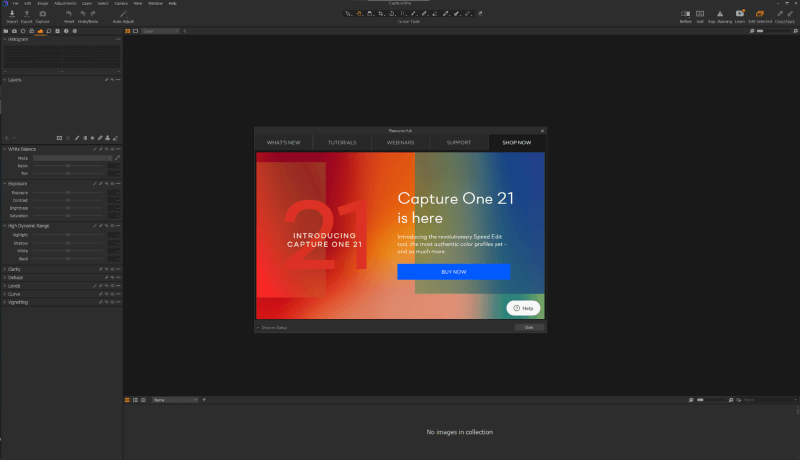Screen dimensions: 800x460
Task: Click the Import icon in the toolbar
Action: pyautogui.click(x=12, y=14)
